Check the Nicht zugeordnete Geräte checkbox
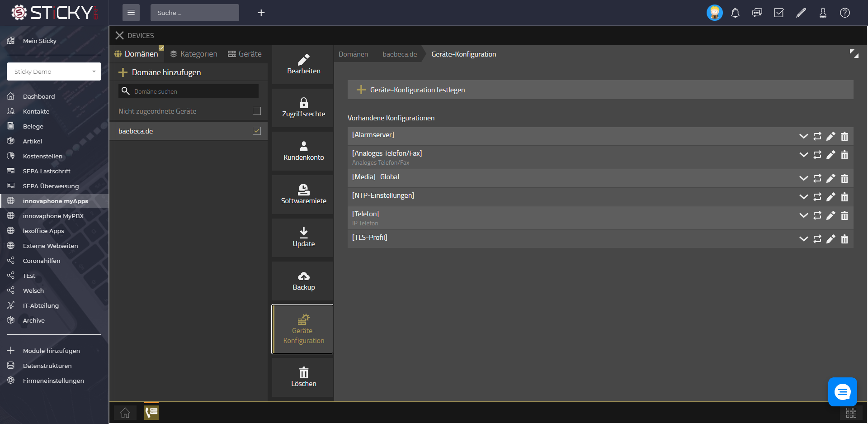Screen dimensions: 868x424 [257, 111]
